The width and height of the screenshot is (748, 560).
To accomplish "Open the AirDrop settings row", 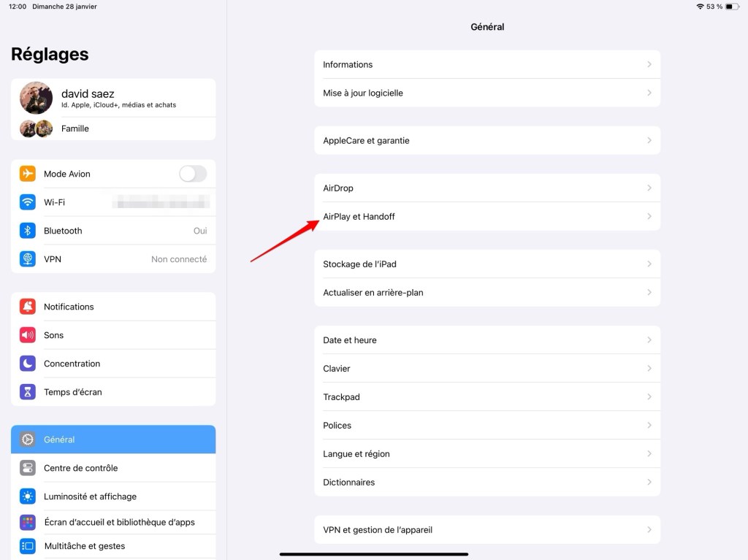I will 487,188.
